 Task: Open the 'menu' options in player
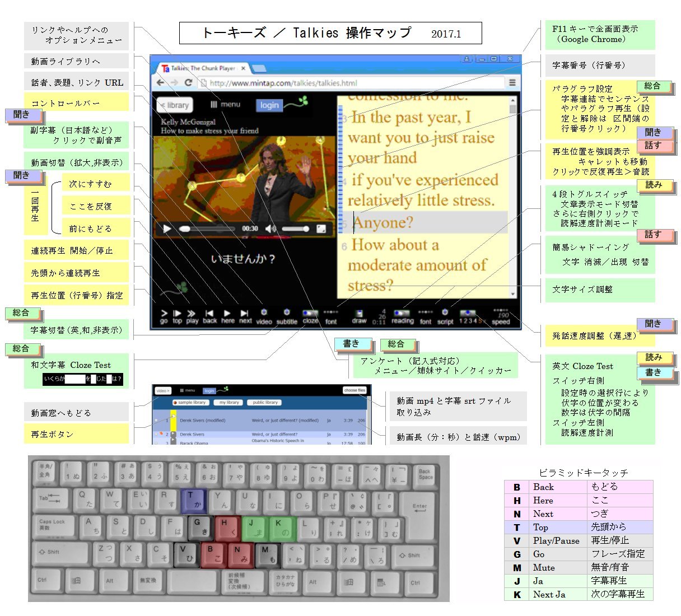(226, 105)
